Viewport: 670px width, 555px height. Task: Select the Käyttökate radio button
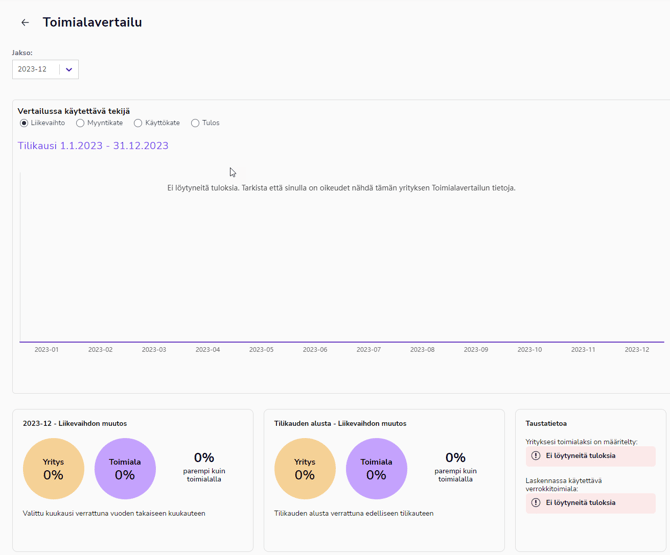[x=138, y=123]
